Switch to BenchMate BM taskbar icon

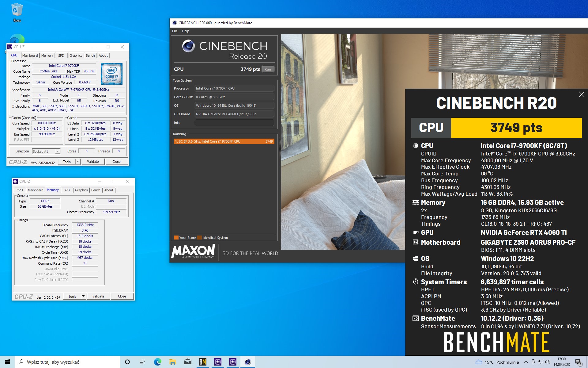pyautogui.click(x=202, y=362)
